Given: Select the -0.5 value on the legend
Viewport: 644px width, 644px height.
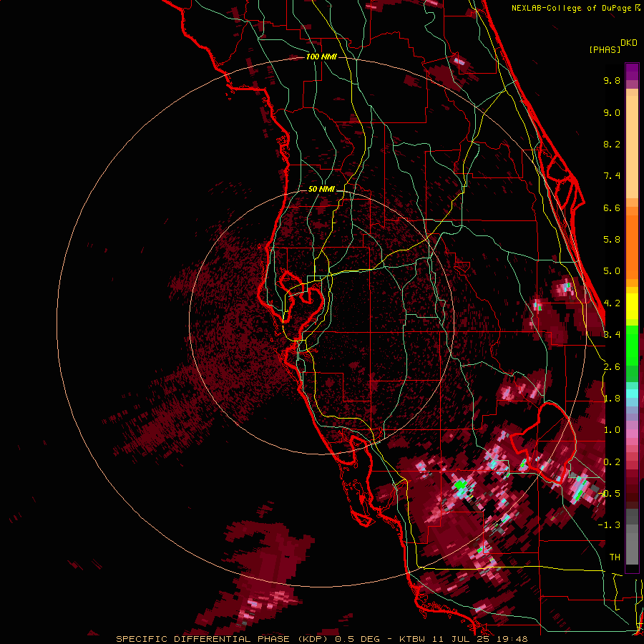Looking at the screenshot, I should point(610,494).
